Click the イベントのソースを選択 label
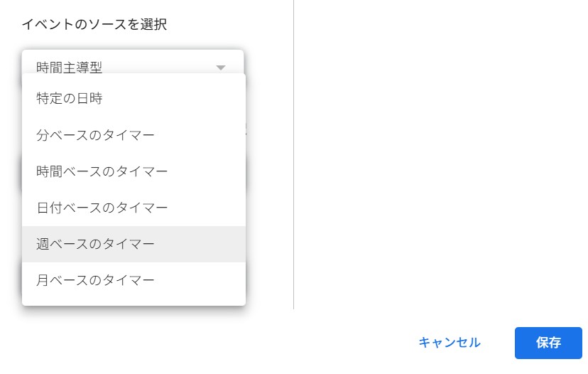The height and width of the screenshot is (374, 588). click(x=94, y=24)
